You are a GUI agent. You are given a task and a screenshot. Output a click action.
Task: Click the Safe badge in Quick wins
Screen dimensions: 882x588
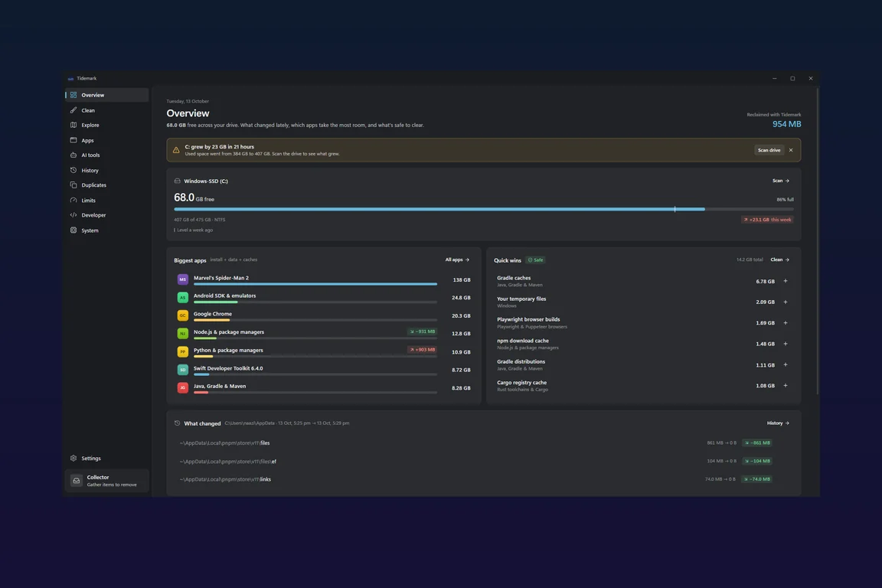pyautogui.click(x=535, y=260)
